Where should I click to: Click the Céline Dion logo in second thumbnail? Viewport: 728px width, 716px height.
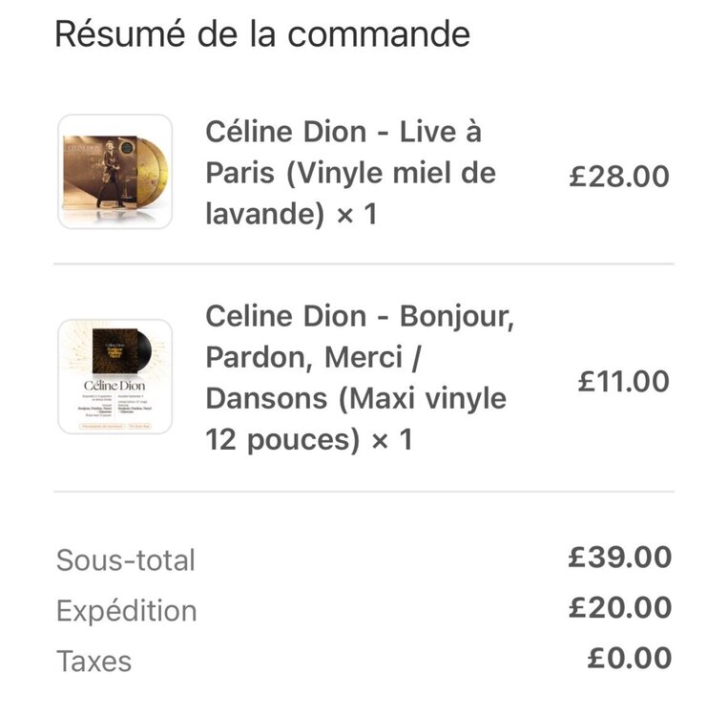point(114,386)
